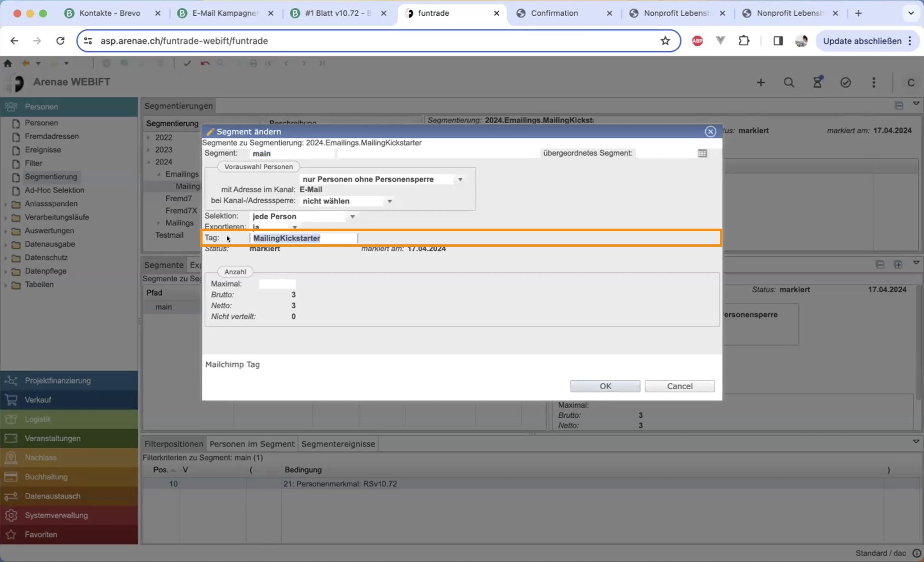Open the Personensperre dropdown

(x=460, y=180)
